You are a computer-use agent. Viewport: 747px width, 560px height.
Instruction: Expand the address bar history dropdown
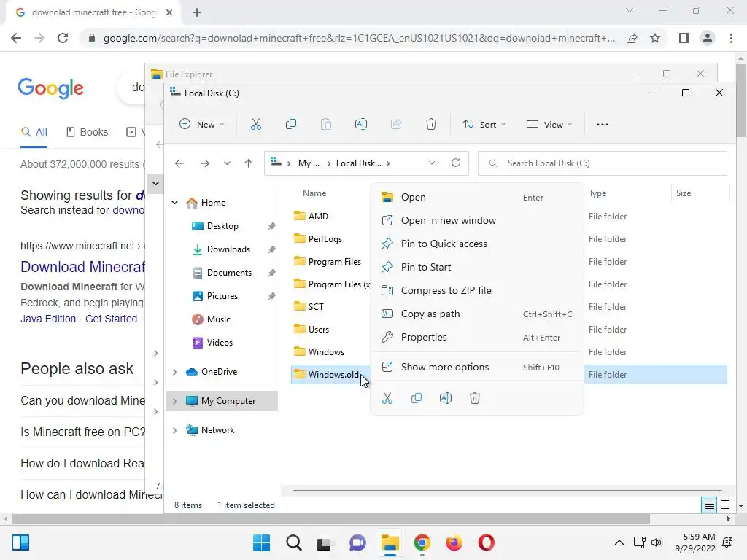432,163
